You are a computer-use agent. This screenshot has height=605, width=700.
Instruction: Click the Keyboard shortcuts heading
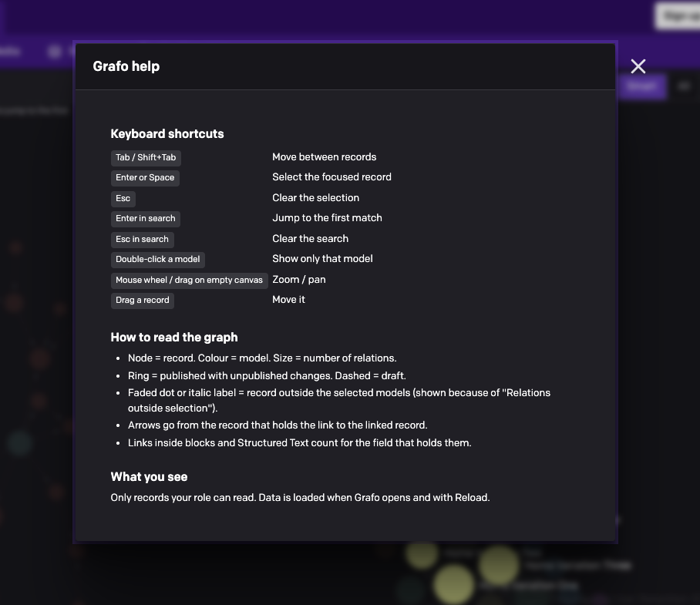point(167,134)
